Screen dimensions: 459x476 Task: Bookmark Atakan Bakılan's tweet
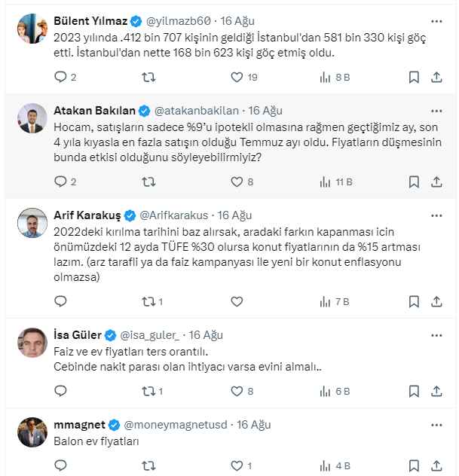click(414, 182)
